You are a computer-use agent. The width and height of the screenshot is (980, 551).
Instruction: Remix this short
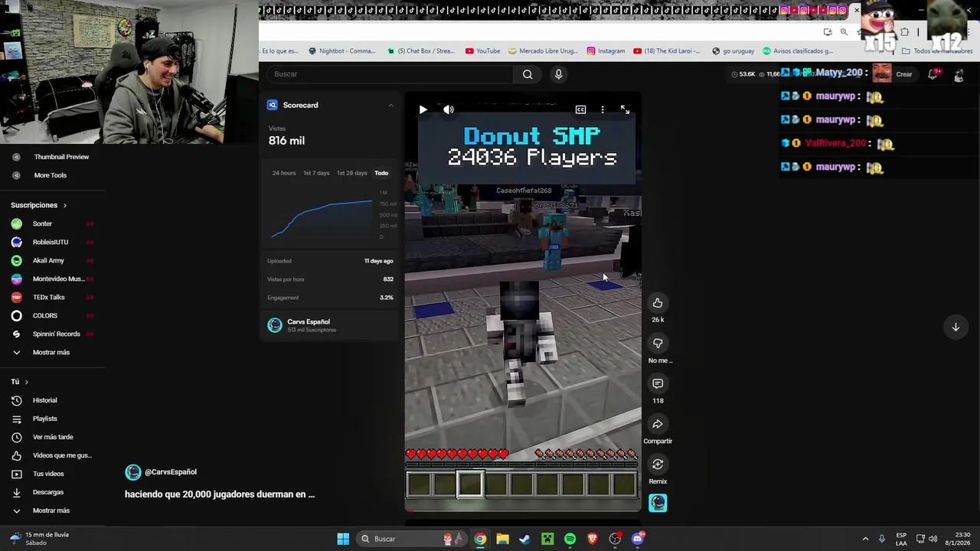coord(658,465)
